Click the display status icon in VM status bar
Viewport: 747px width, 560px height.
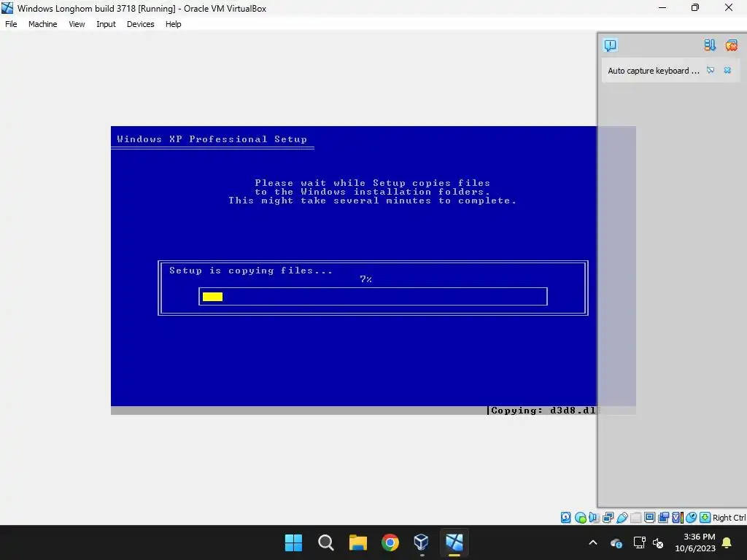[x=649, y=518]
